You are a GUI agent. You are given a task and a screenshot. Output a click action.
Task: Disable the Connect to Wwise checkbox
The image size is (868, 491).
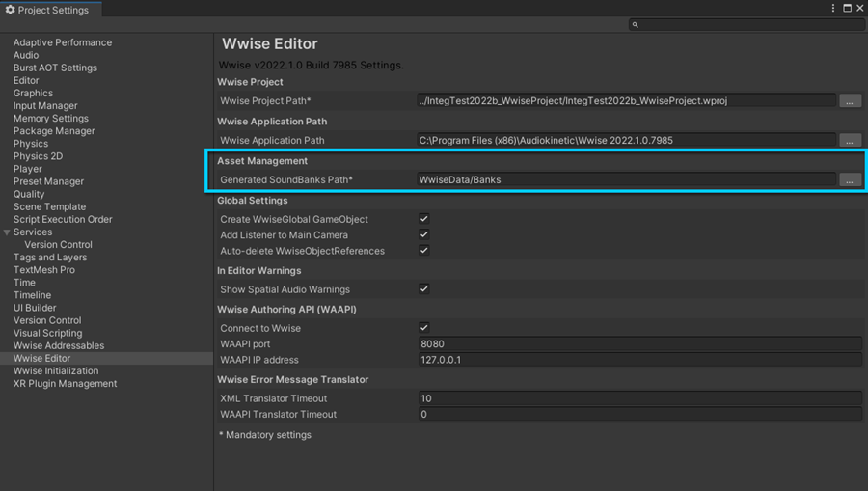(x=423, y=328)
